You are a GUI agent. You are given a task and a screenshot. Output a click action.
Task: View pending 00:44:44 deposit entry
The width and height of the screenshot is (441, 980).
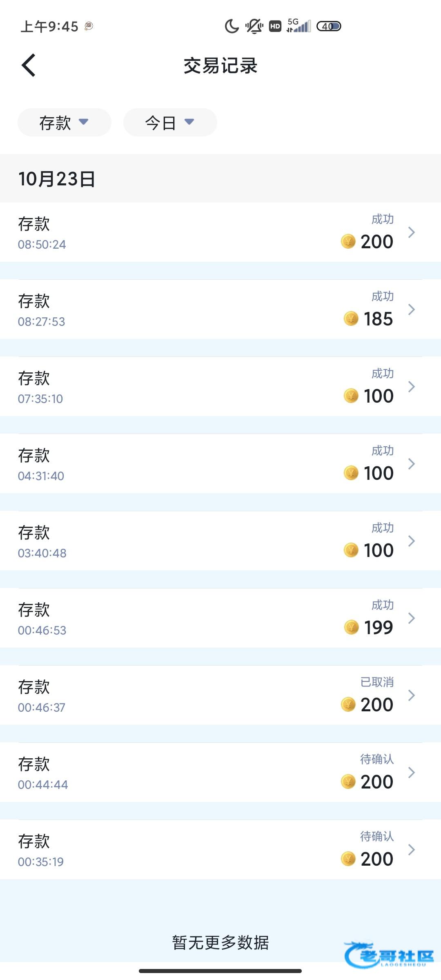tap(220, 773)
